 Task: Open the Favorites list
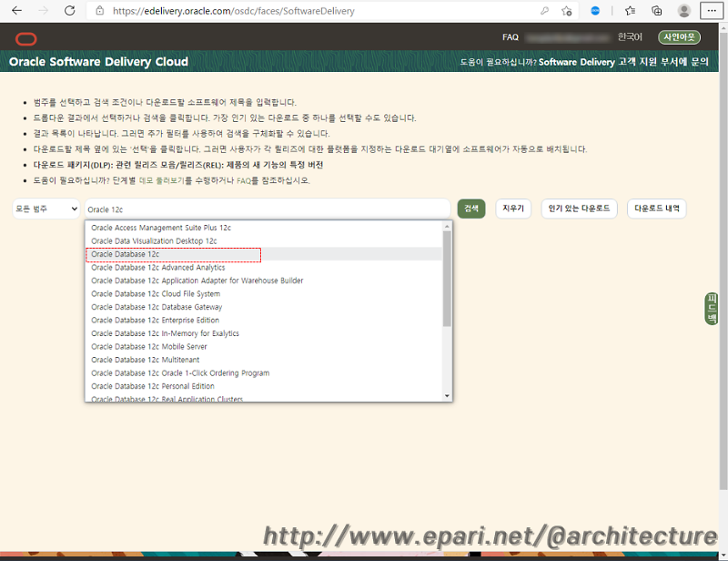[630, 11]
